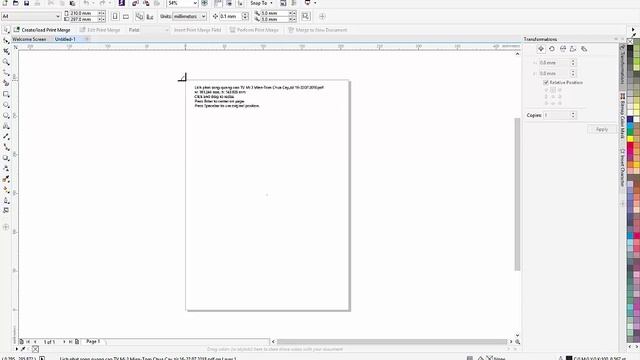Screen dimensions: 640x360
Task: Click the horizontal position 0.0 mm field in docker
Action: pos(553,63)
